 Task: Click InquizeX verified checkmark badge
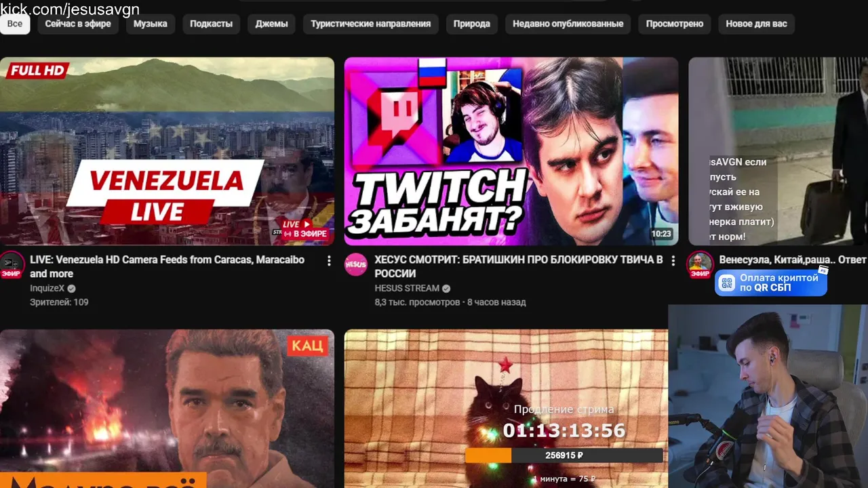pyautogui.click(x=71, y=289)
